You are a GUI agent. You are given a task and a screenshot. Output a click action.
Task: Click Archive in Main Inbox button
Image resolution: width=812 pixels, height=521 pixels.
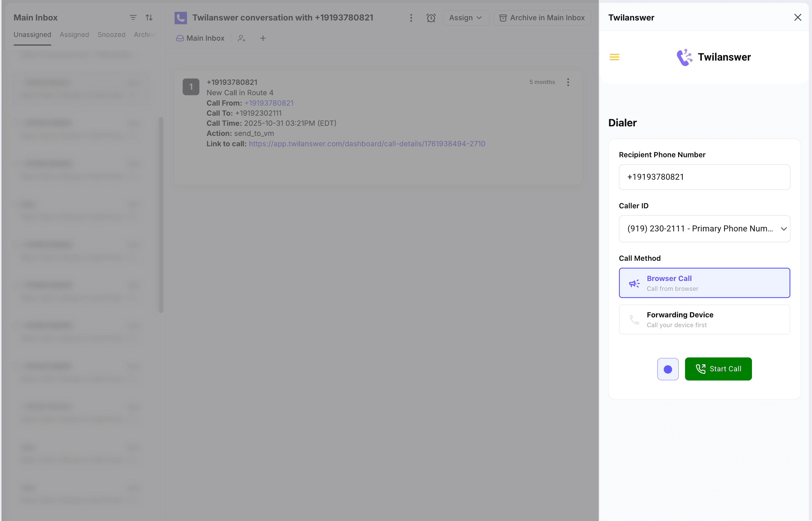point(542,18)
